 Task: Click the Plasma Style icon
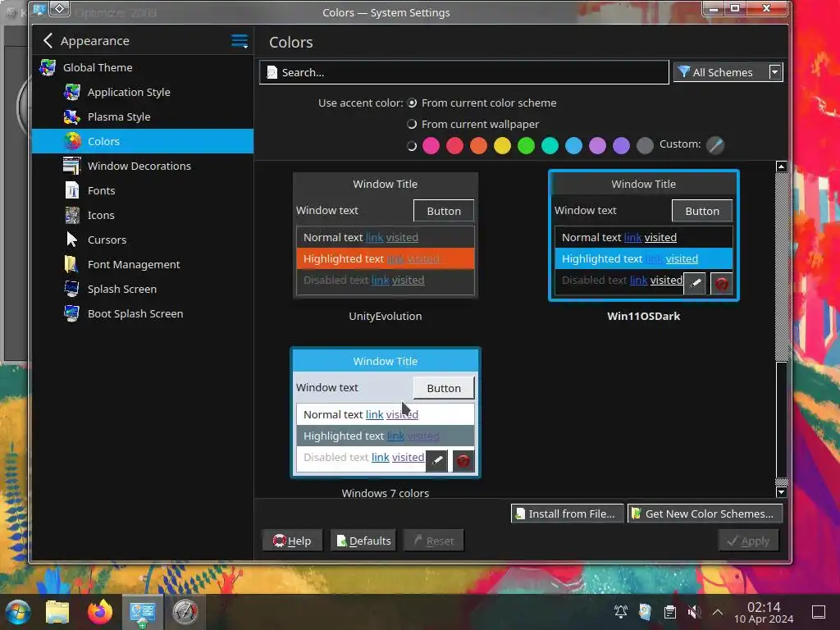tap(72, 116)
